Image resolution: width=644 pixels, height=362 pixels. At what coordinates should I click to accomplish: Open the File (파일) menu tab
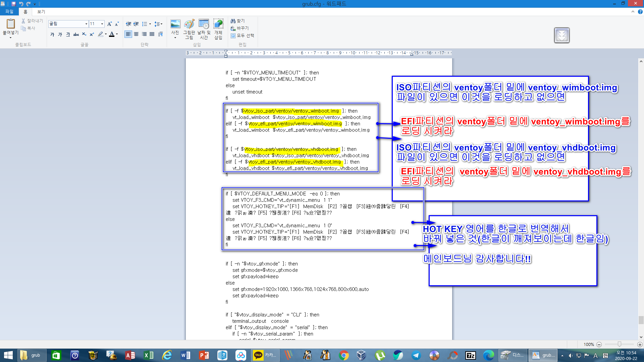coord(9,11)
